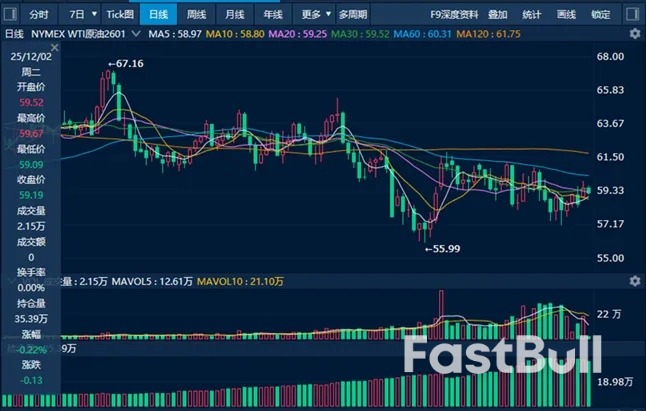646x411 pixels.
Task: Click the 锁定 lock button
Action: [x=601, y=15]
